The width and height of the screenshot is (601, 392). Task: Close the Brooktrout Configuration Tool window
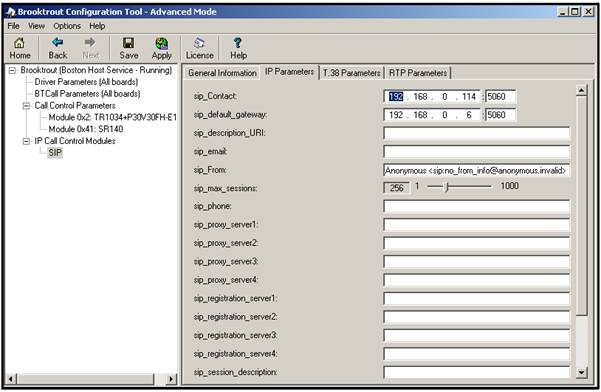tap(588, 12)
